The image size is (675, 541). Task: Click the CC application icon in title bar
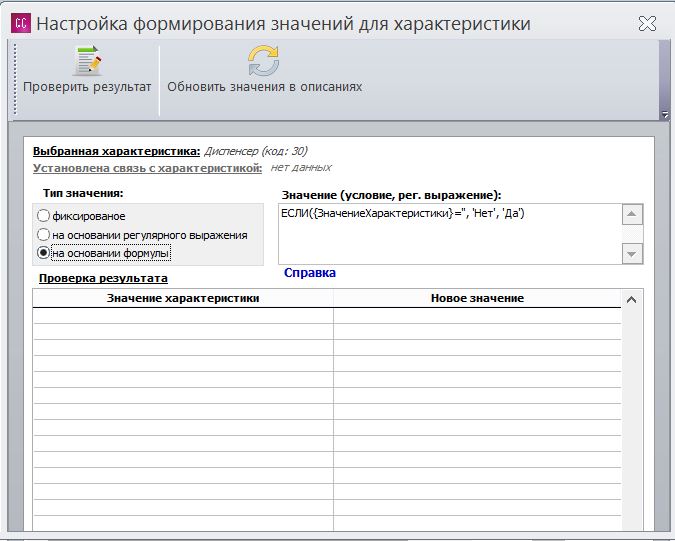[x=21, y=23]
